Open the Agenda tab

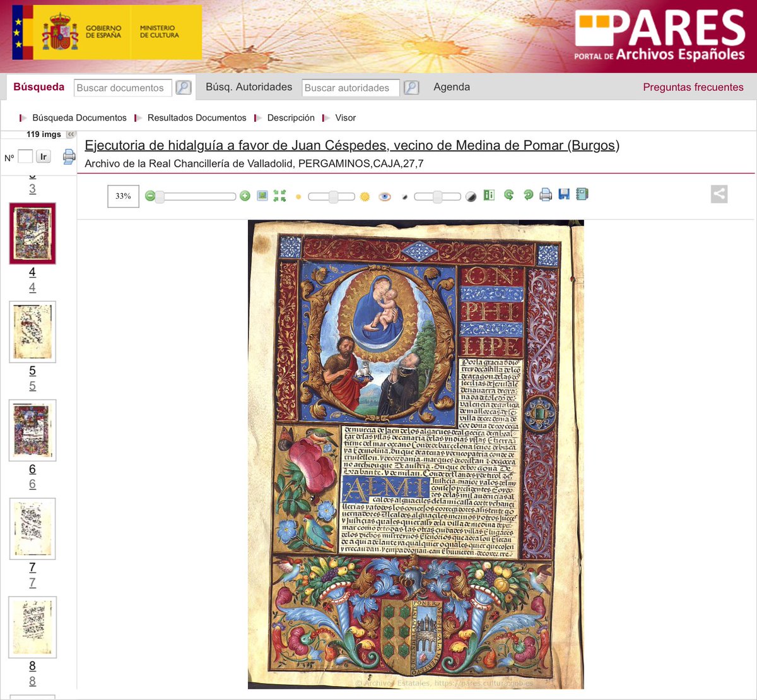452,87
